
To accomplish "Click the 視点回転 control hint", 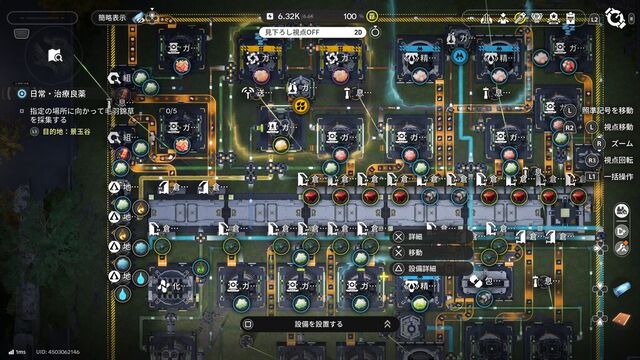I will [x=618, y=160].
